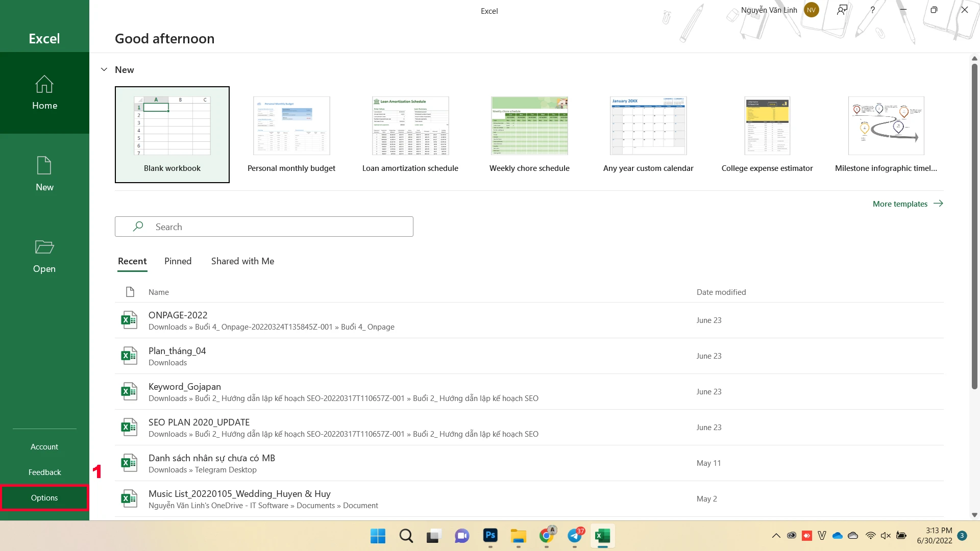The image size is (980, 551).
Task: Select Any year custom calendar template
Action: (x=648, y=135)
